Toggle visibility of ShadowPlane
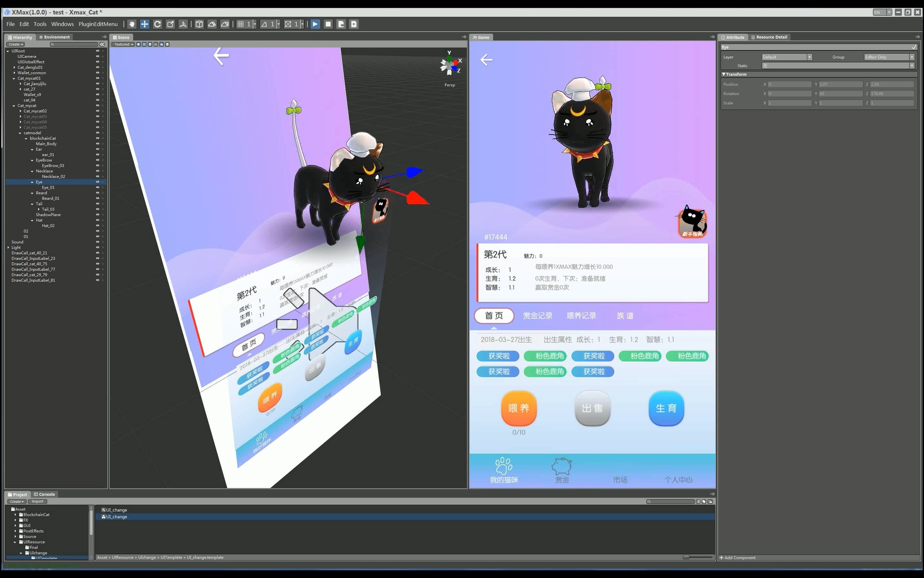The width and height of the screenshot is (924, 578). click(97, 215)
